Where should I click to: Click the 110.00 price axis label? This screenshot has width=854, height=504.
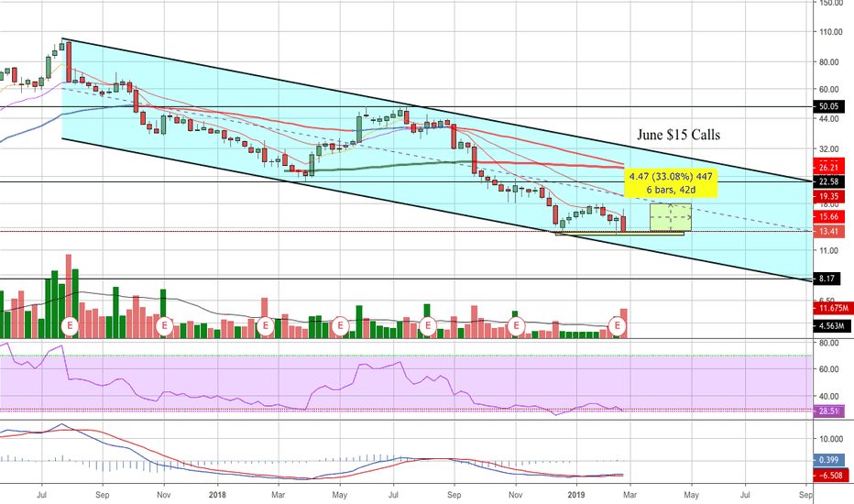click(830, 32)
